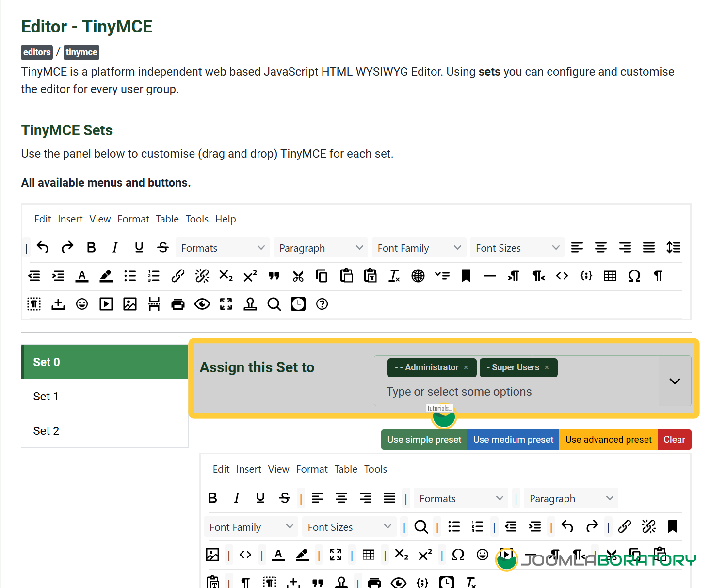The width and height of the screenshot is (710, 588).
Task: Click Insert link icon in available buttons panel
Action: click(x=178, y=276)
